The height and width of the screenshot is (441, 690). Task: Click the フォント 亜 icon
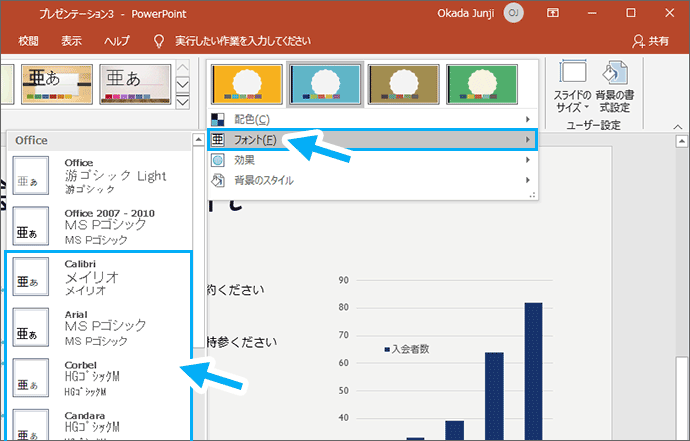coord(217,140)
